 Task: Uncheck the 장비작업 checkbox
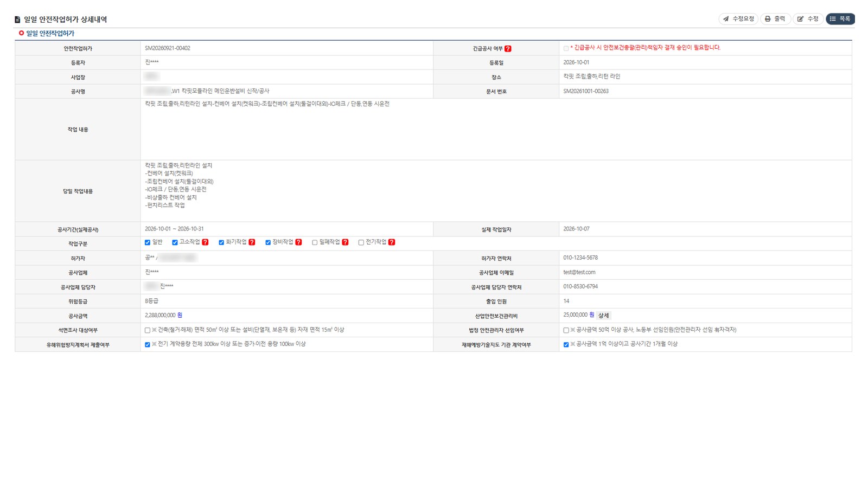pyautogui.click(x=268, y=242)
